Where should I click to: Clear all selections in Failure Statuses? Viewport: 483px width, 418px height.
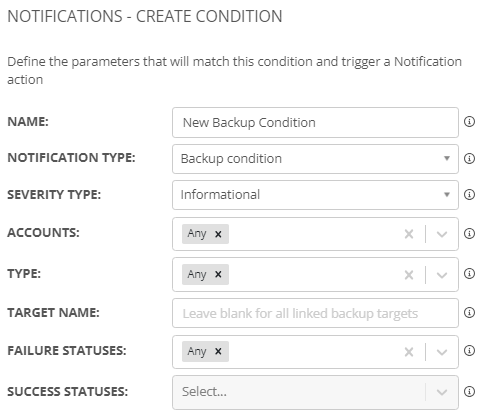(x=409, y=352)
